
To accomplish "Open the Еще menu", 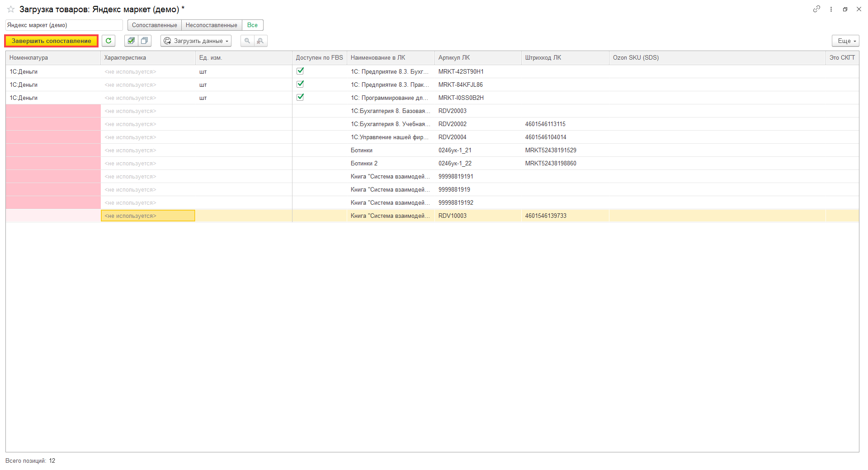I will tap(845, 41).
